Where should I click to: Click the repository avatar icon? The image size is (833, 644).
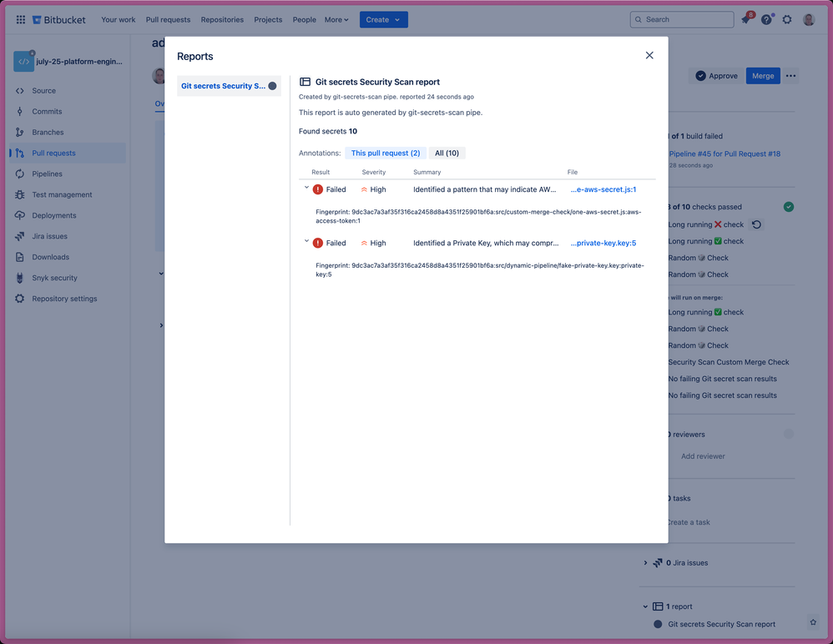(x=24, y=61)
